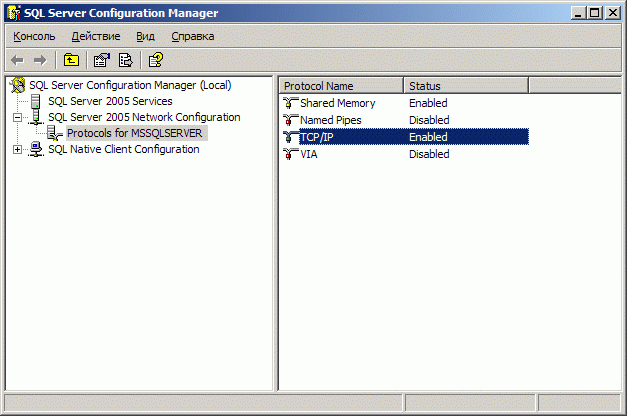This screenshot has height=416, width=627.
Task: Select SQL Server Configuration Manager (Local) root
Action: click(130, 86)
